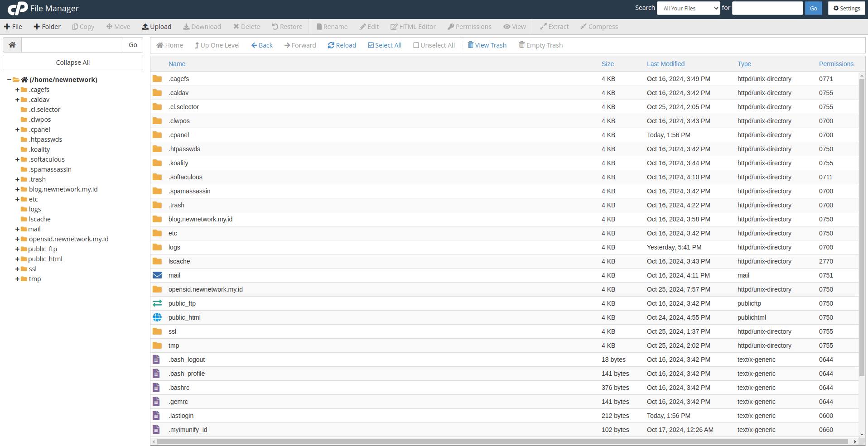Open the HTML Editor tool
Viewport: 868px width, 446px height.
[413, 26]
